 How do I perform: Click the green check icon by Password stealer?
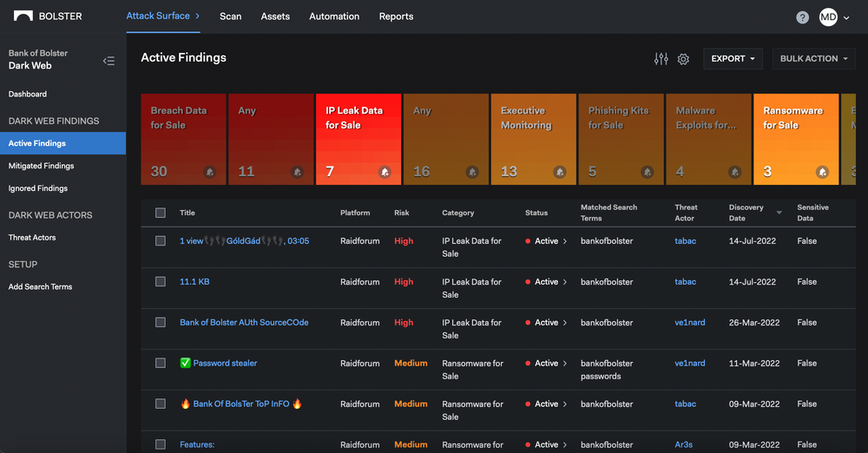(186, 363)
